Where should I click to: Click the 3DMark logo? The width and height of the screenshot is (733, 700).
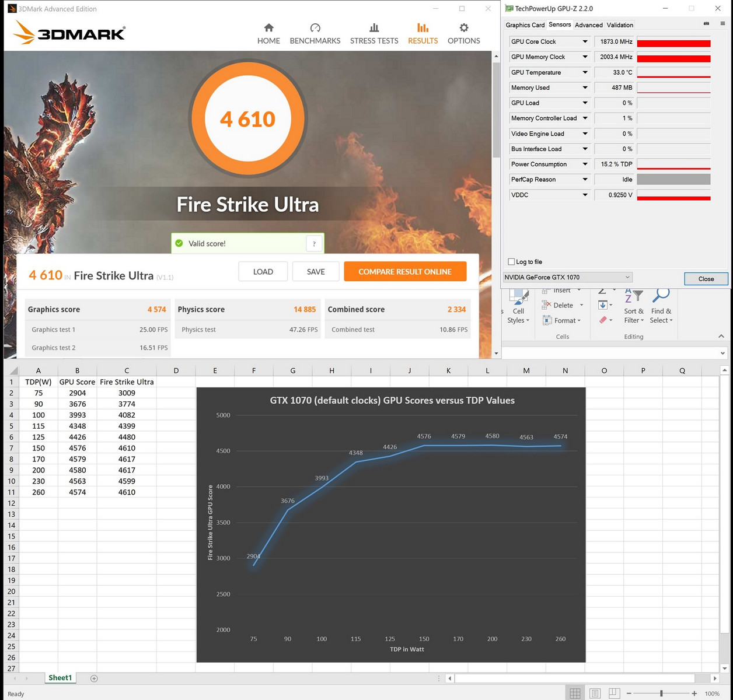[x=69, y=32]
